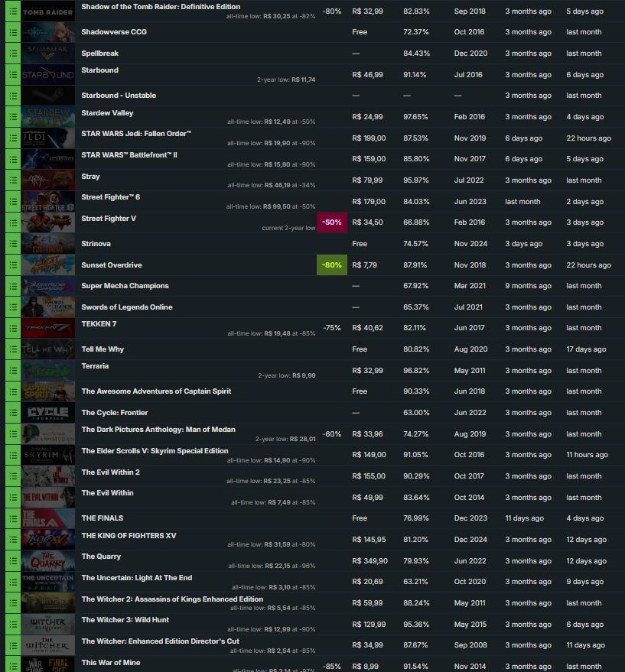
Task: Click the TEKKEN 7 game thumbnail
Action: coord(48,328)
